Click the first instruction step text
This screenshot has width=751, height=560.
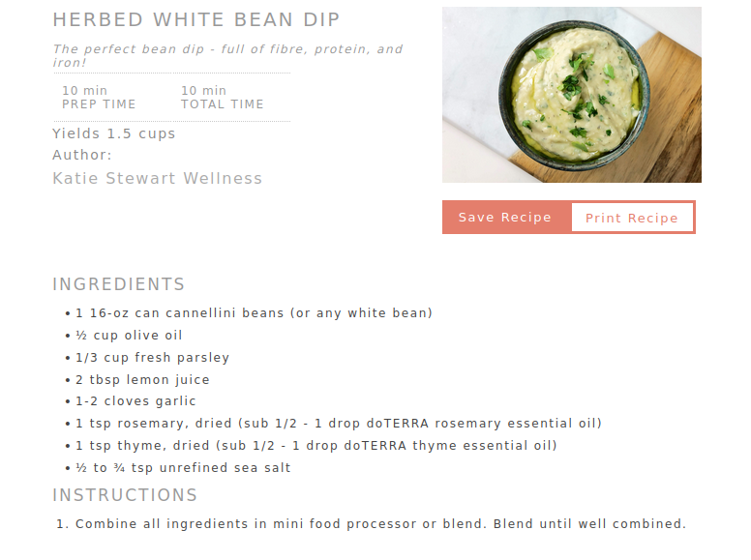click(380, 524)
